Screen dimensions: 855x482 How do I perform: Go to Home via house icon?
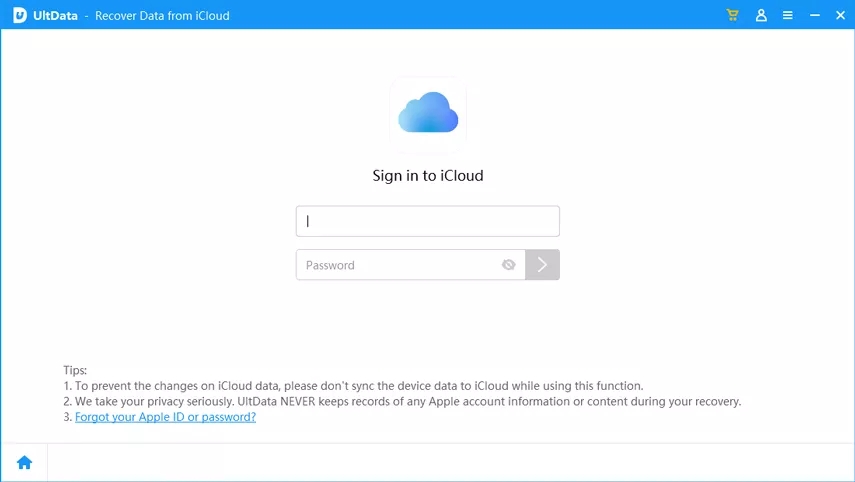24,462
